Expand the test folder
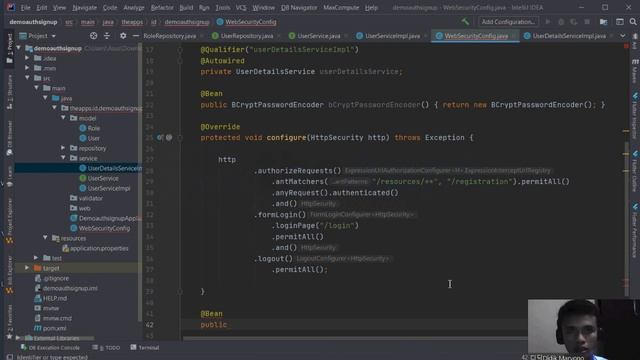640x360 pixels. [36, 258]
